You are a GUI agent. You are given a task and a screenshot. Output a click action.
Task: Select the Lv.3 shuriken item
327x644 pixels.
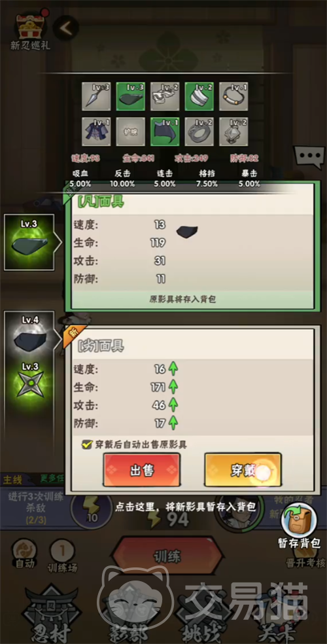[x=29, y=380]
